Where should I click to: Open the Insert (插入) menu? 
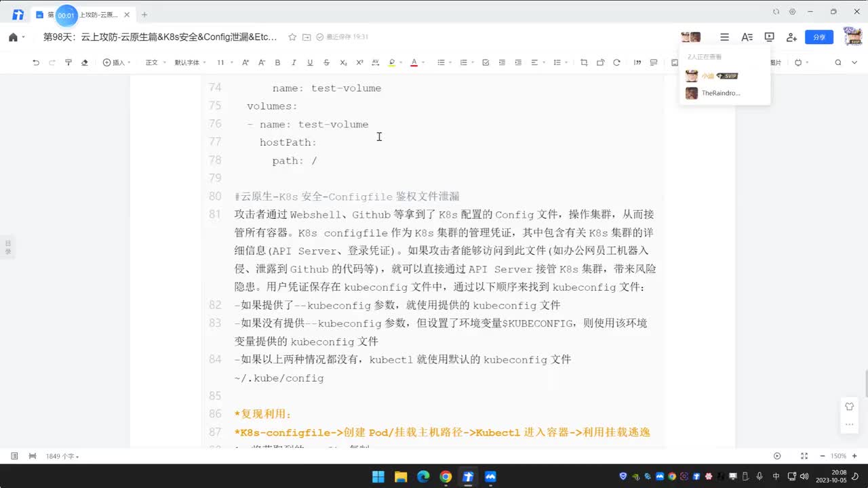pos(117,62)
